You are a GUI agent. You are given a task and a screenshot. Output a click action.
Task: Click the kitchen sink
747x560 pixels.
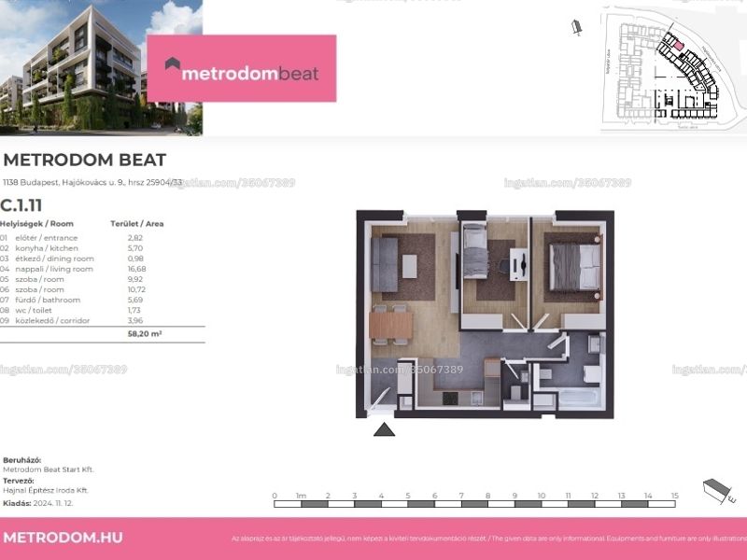pos(477,399)
